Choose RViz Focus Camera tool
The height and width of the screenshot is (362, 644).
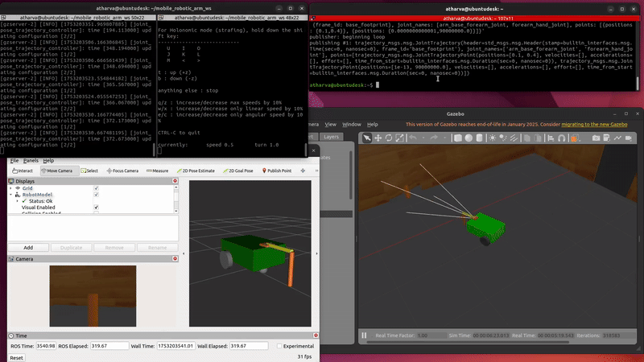122,171
